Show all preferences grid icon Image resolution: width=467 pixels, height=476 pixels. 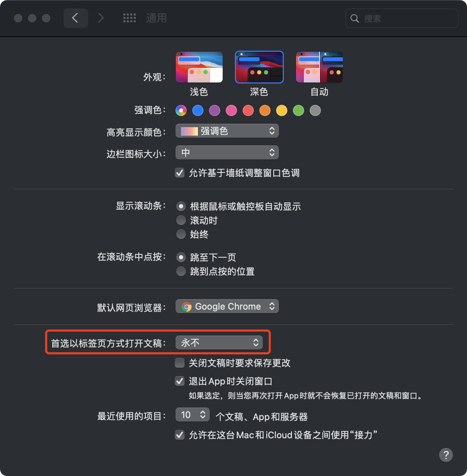(x=129, y=18)
